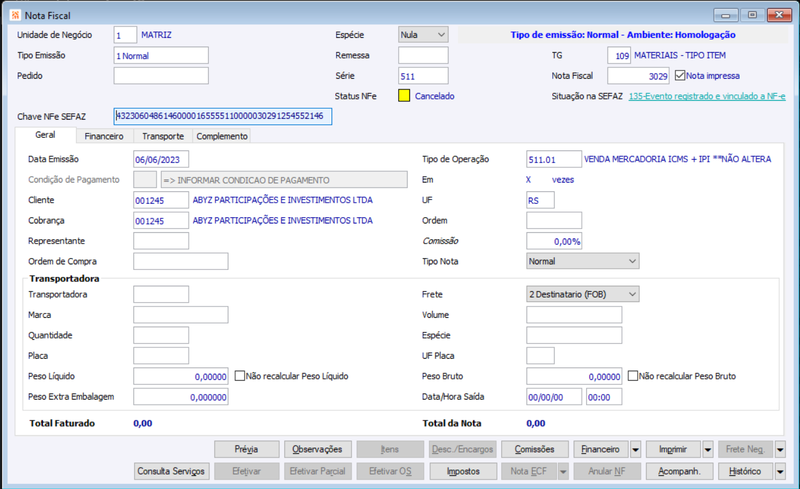Screen dimensions: 800x489
Task: Click the Impostos button
Action: click(x=463, y=471)
